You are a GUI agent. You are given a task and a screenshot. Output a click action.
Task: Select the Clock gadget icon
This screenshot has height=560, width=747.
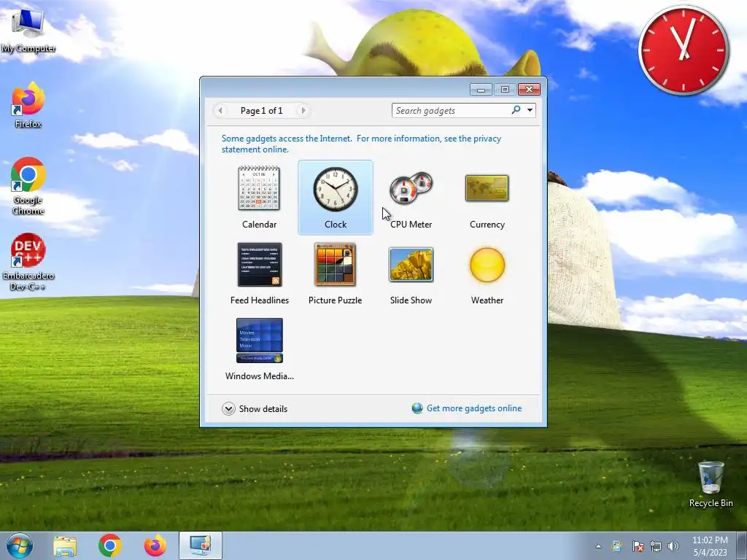[x=336, y=189]
